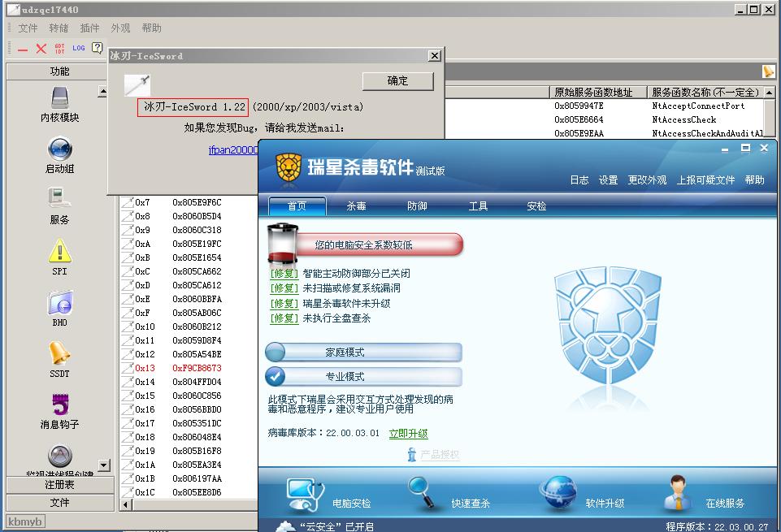Open the 转储 dump menu
Viewport: 781px width, 532px height.
pyautogui.click(x=59, y=28)
